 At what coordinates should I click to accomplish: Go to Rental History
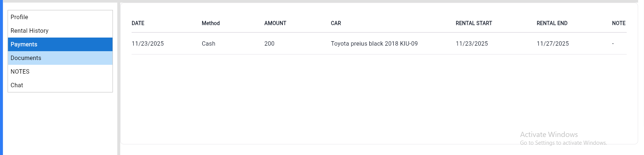pyautogui.click(x=29, y=31)
